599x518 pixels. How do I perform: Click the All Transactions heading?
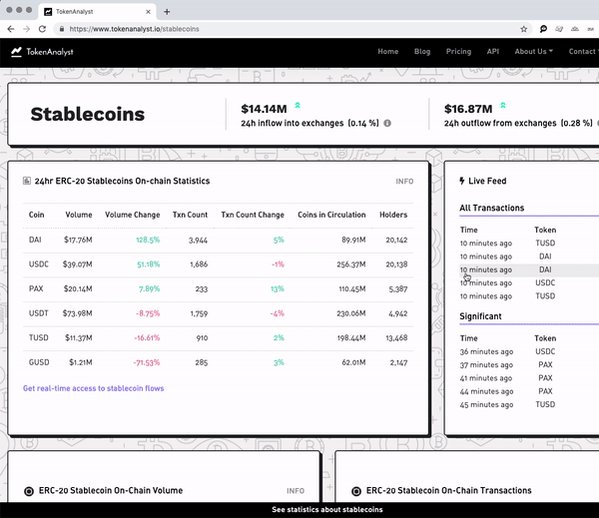point(492,208)
